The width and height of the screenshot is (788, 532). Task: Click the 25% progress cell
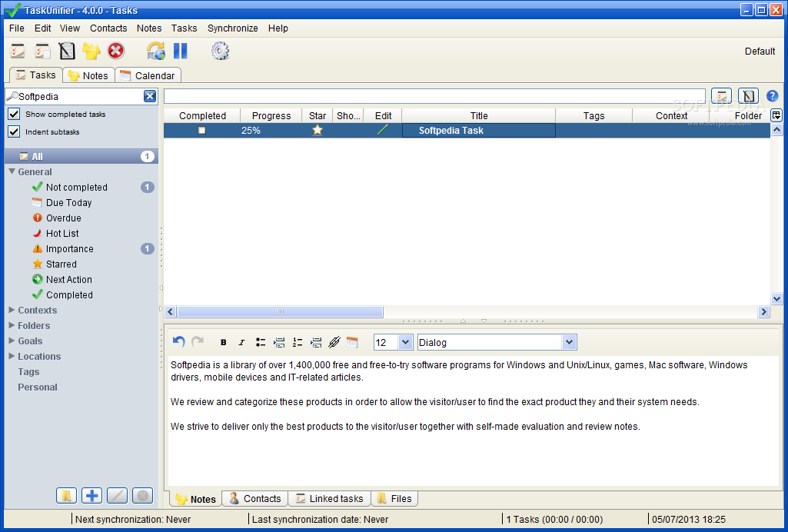click(x=271, y=130)
